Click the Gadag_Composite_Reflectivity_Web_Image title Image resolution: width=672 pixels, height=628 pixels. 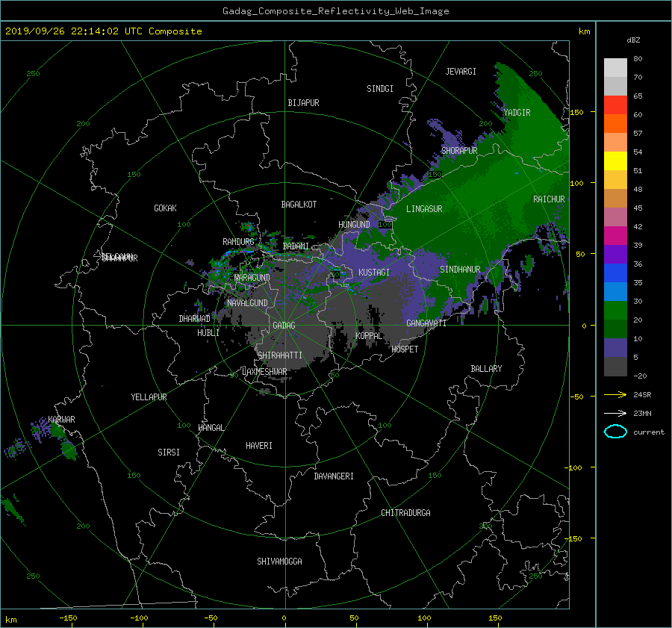(335, 11)
